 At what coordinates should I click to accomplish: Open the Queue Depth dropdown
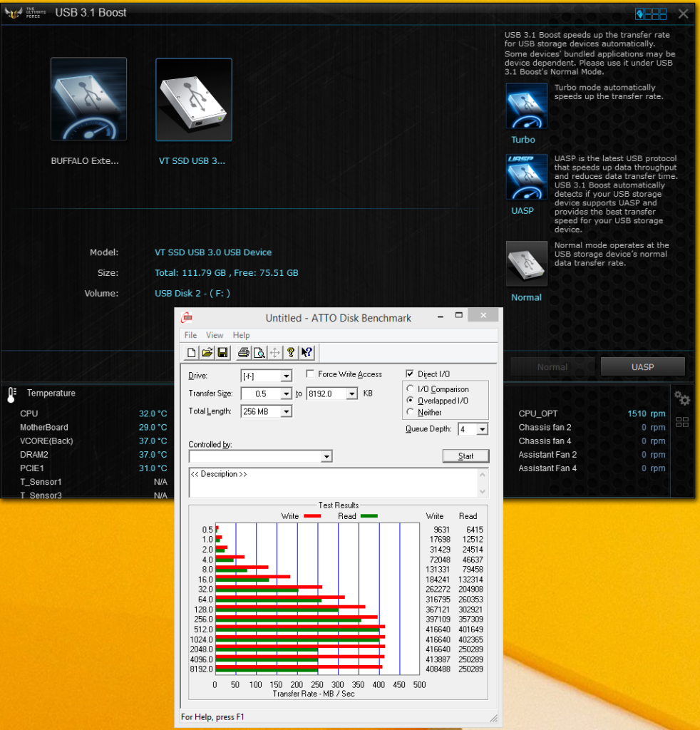pos(482,429)
